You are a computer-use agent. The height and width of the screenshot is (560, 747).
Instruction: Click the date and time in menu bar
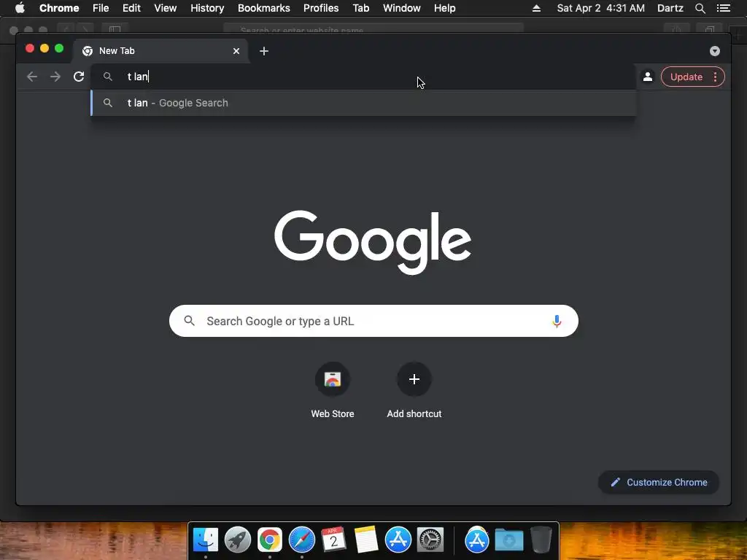pyautogui.click(x=601, y=8)
